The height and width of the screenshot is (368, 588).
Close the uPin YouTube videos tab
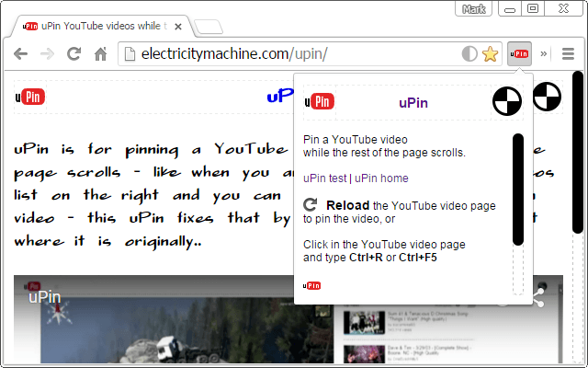178,27
